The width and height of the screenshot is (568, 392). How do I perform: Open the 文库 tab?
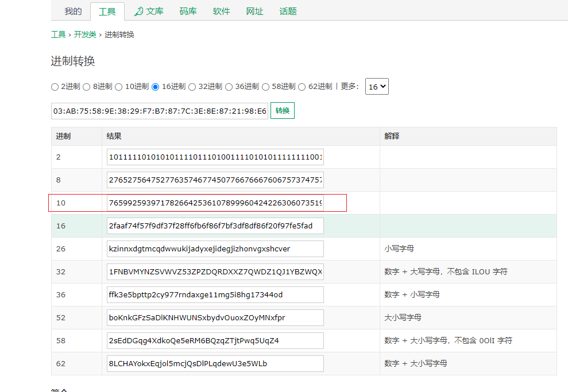[154, 11]
